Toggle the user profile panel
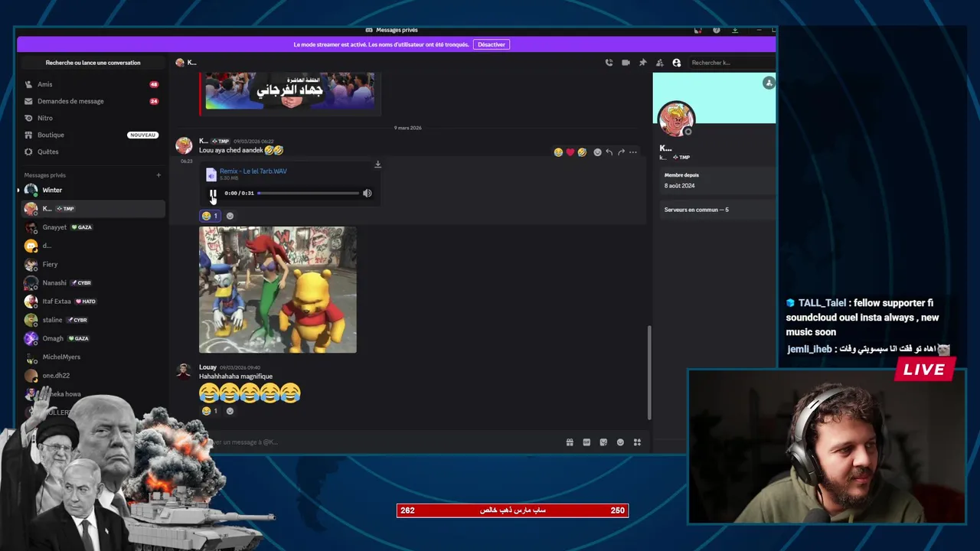980x551 pixels. tap(676, 63)
